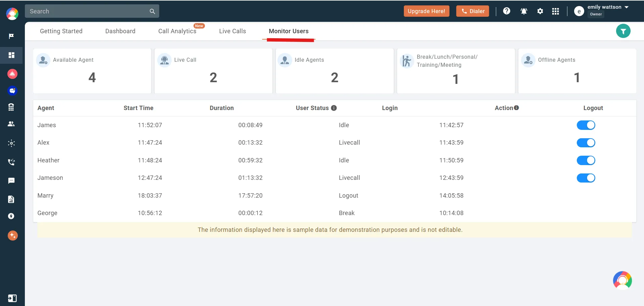This screenshot has width=644, height=306.
Task: Open the settings gear in the top bar
Action: [540, 11]
